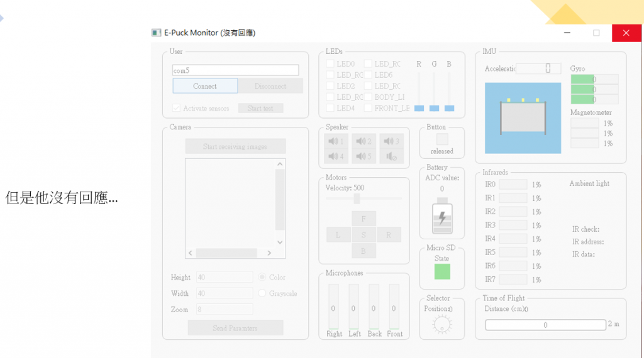Close the E-Puck Monitor window
This screenshot has height=358, width=644.
tap(626, 33)
